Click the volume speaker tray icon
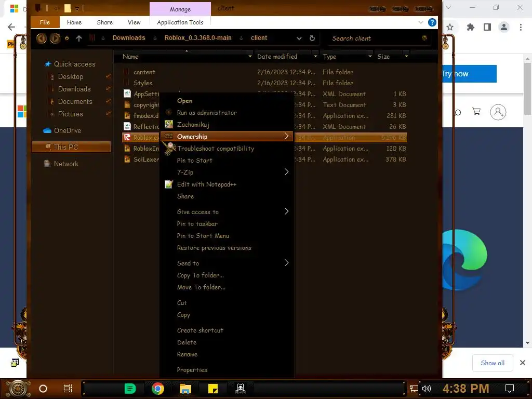Screen dimensions: 532x399 [427, 389]
